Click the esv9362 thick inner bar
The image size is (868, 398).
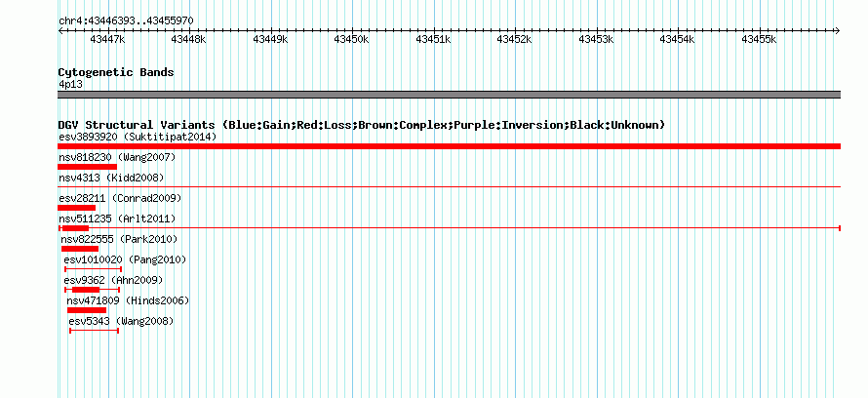(86, 290)
